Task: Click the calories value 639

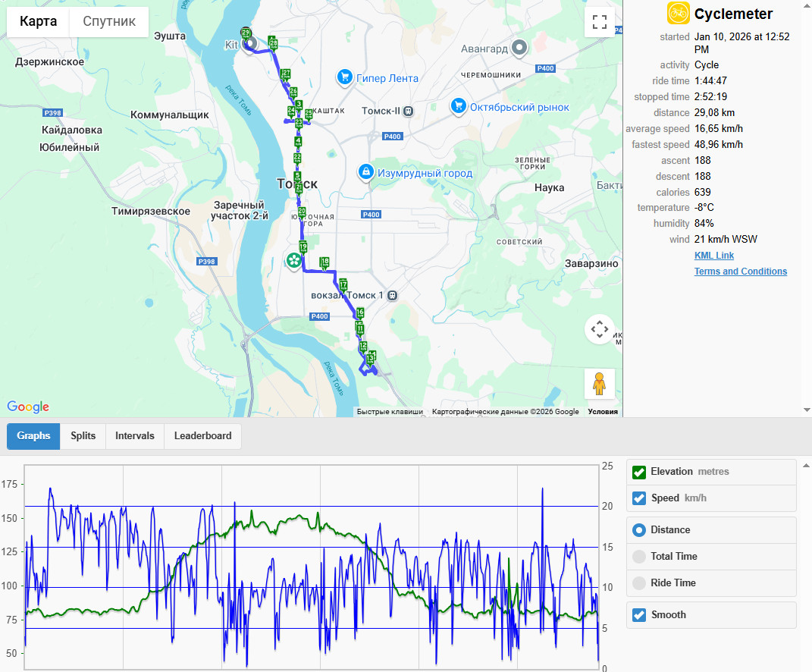Action: coord(702,192)
